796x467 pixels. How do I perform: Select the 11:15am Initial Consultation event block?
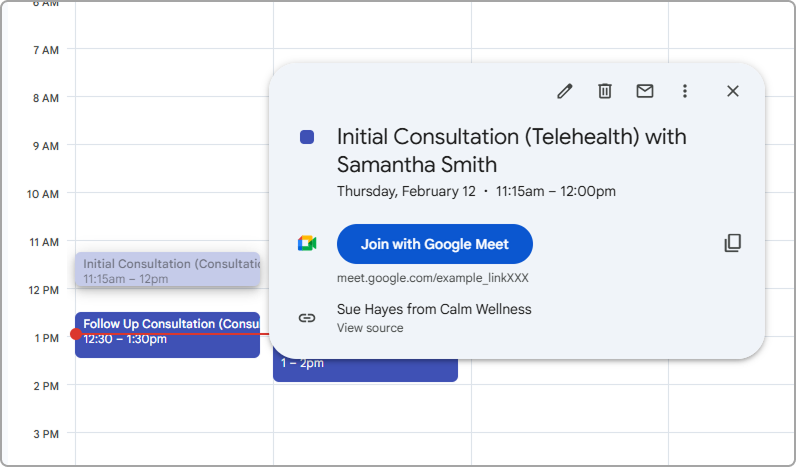(x=167, y=270)
